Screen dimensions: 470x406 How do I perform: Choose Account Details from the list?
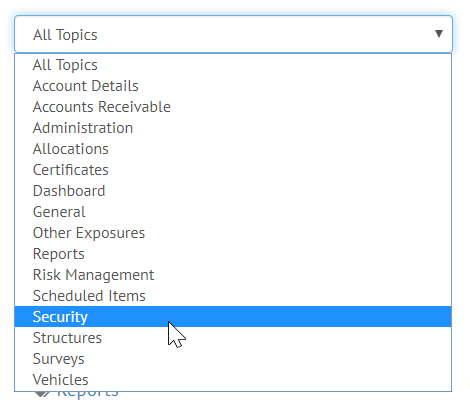[x=233, y=86]
